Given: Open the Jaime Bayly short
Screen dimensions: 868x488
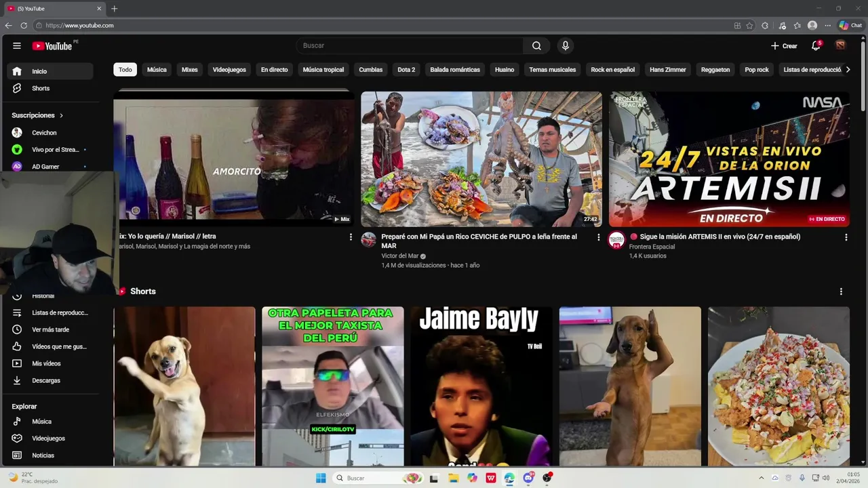Looking at the screenshot, I should pyautogui.click(x=481, y=386).
